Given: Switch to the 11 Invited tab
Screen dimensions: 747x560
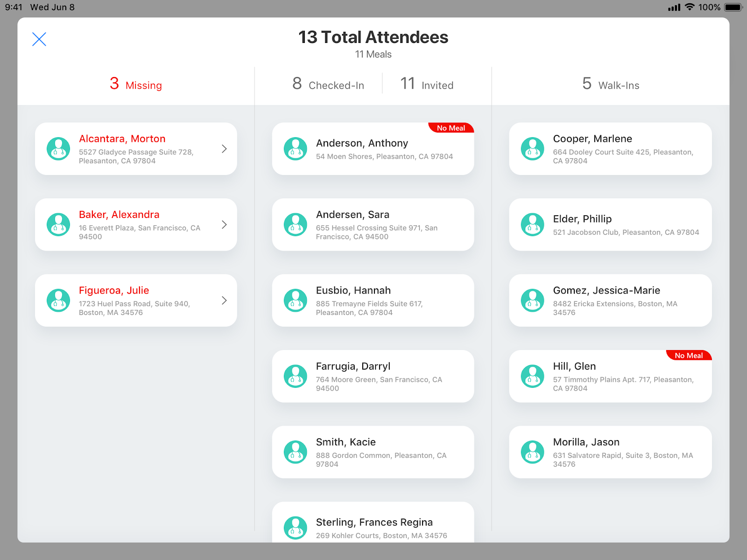Looking at the screenshot, I should point(427,84).
